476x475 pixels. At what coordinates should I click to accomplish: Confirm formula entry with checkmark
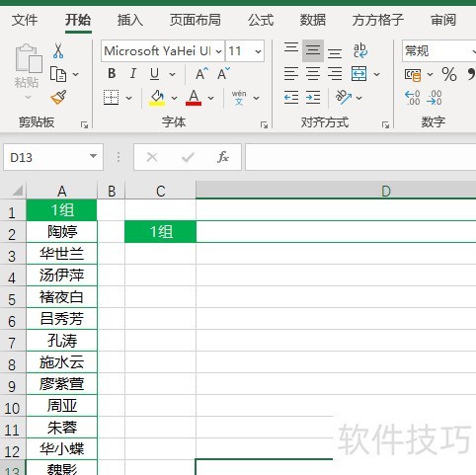(x=188, y=157)
